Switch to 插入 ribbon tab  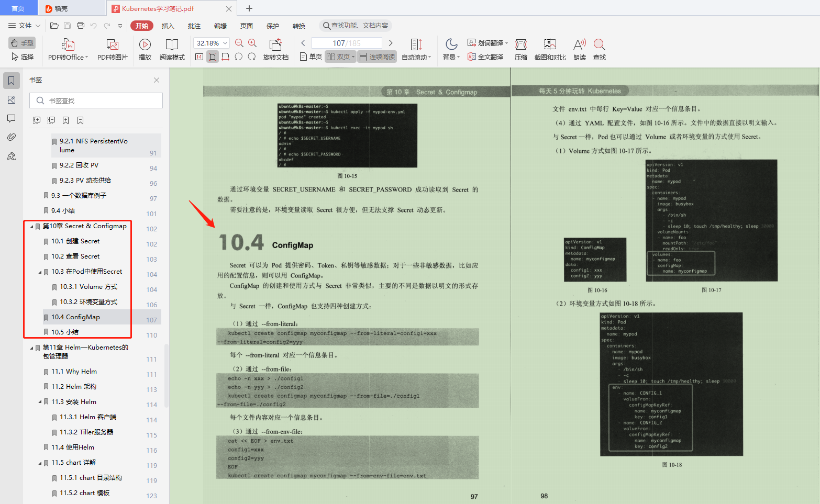pos(168,26)
